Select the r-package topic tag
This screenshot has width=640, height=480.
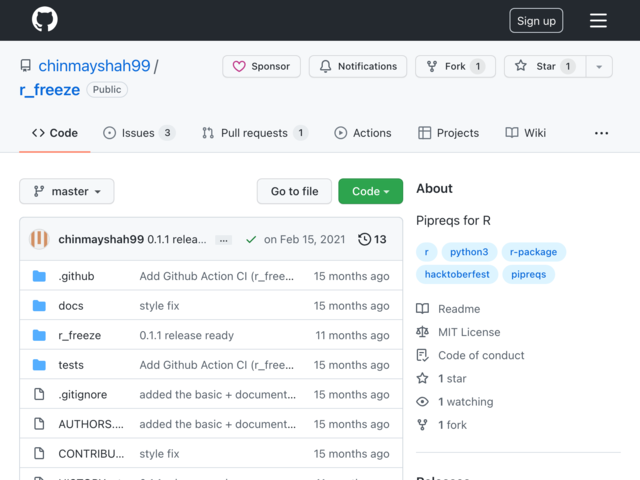(x=533, y=252)
